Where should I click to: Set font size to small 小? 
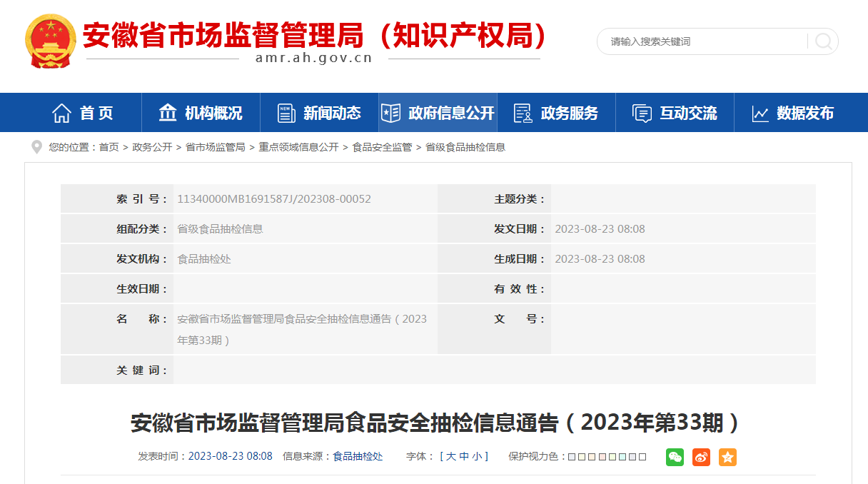pyautogui.click(x=477, y=456)
